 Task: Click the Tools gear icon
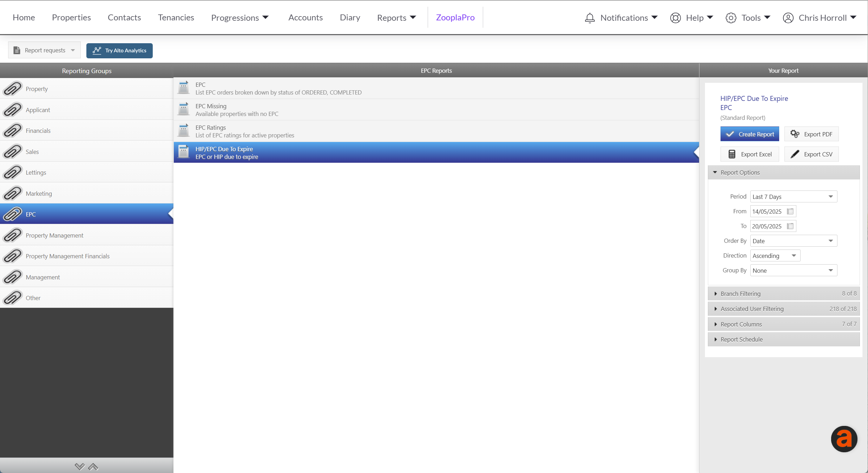click(x=731, y=18)
